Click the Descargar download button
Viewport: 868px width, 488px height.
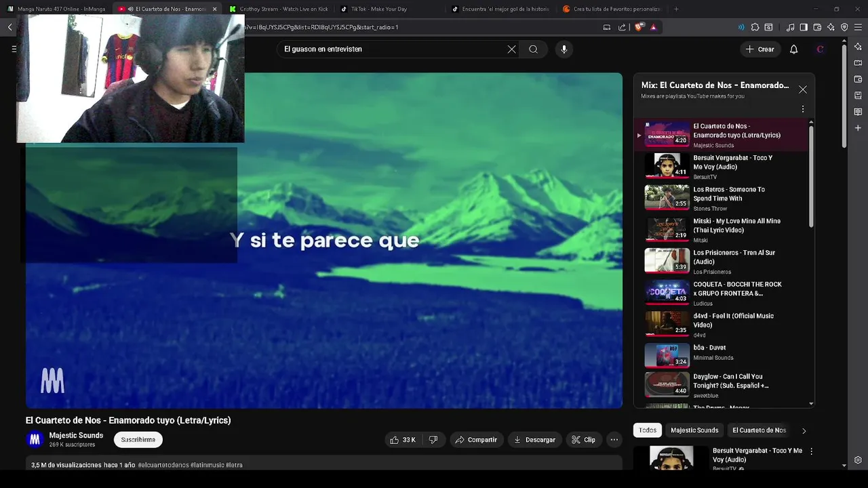534,440
